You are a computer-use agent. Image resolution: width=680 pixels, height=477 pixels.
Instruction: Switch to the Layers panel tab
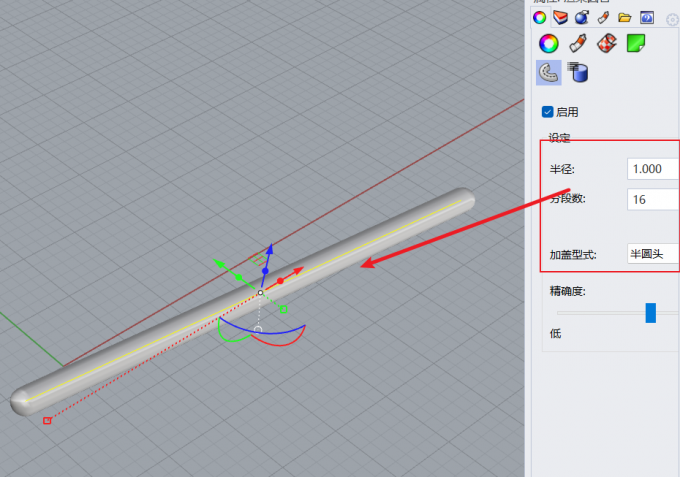(560, 17)
